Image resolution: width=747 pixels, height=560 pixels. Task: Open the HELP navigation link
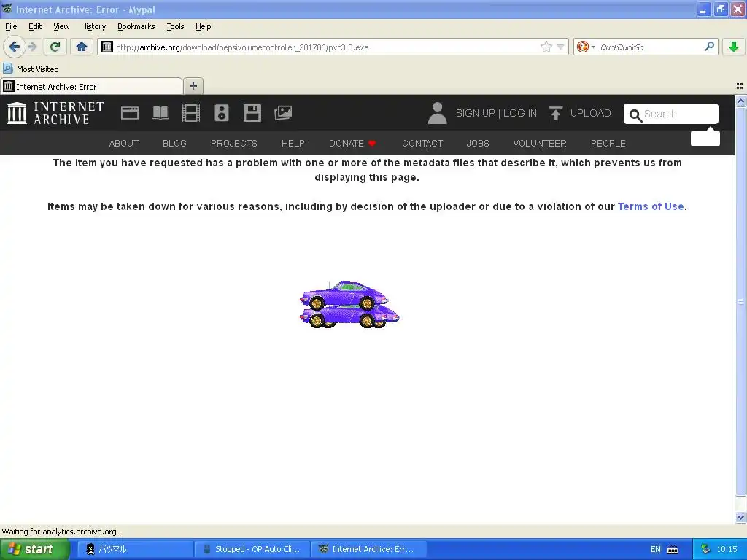tap(293, 144)
